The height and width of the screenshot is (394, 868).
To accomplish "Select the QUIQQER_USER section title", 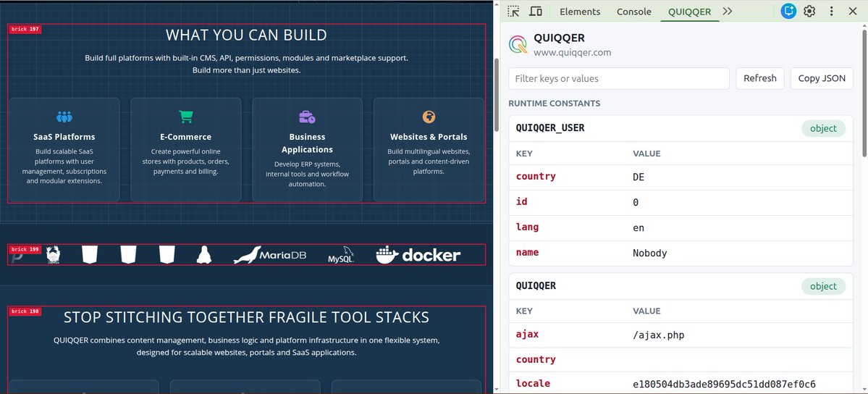I will pos(549,128).
